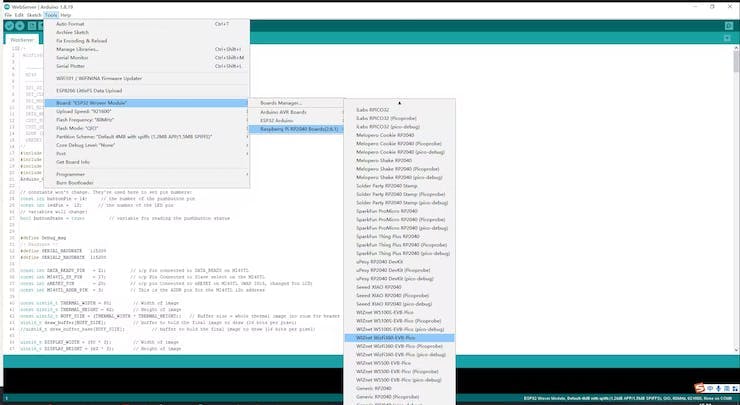Screen dimensions: 740x405
Task: Open the tab options dropdown arrow
Action: [x=727, y=38]
